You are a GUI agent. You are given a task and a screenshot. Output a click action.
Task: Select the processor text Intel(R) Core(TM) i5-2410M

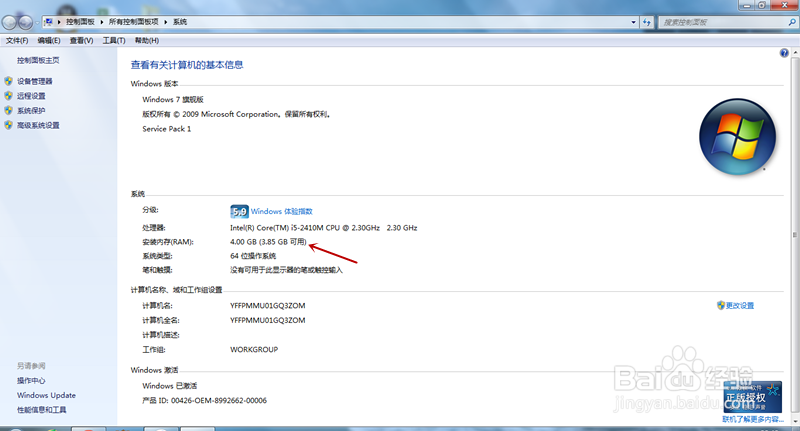[x=323, y=227]
